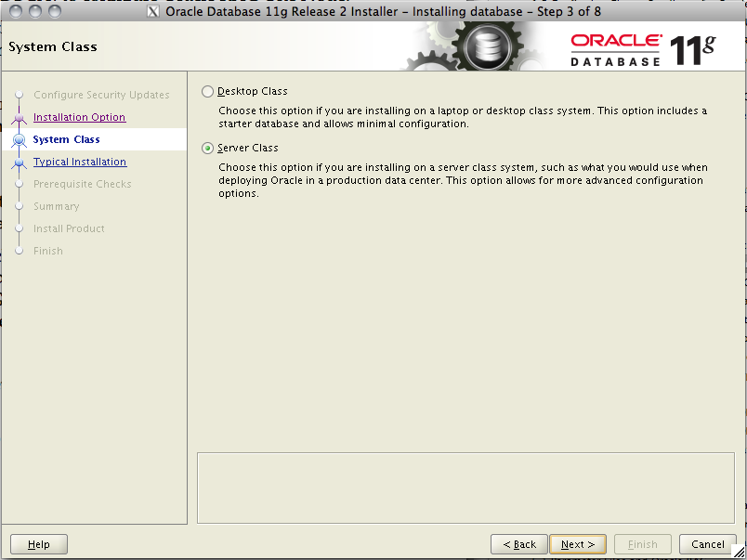Viewport: 747px width, 560px height.
Task: Proceed by clicking Next
Action: tap(578, 544)
